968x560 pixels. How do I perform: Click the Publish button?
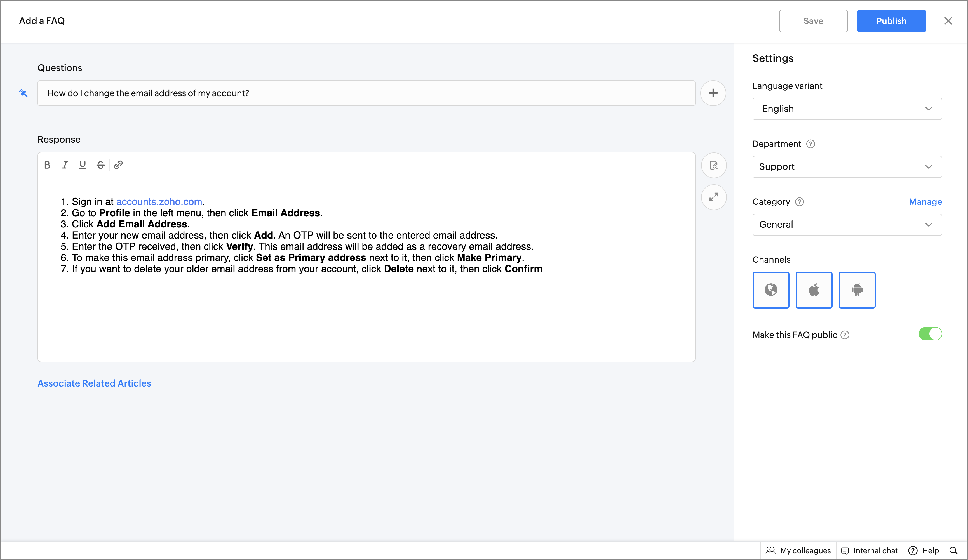click(x=891, y=21)
